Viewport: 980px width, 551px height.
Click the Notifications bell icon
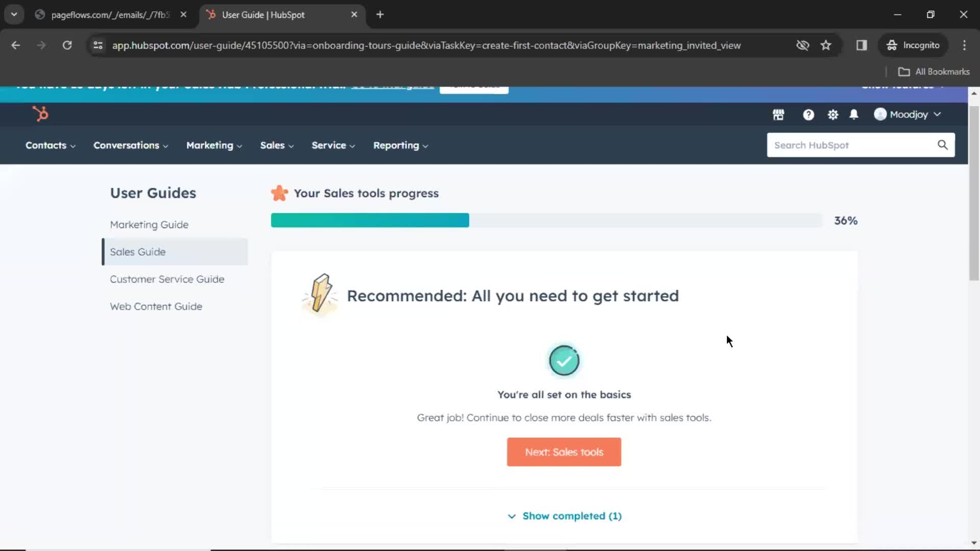click(853, 114)
